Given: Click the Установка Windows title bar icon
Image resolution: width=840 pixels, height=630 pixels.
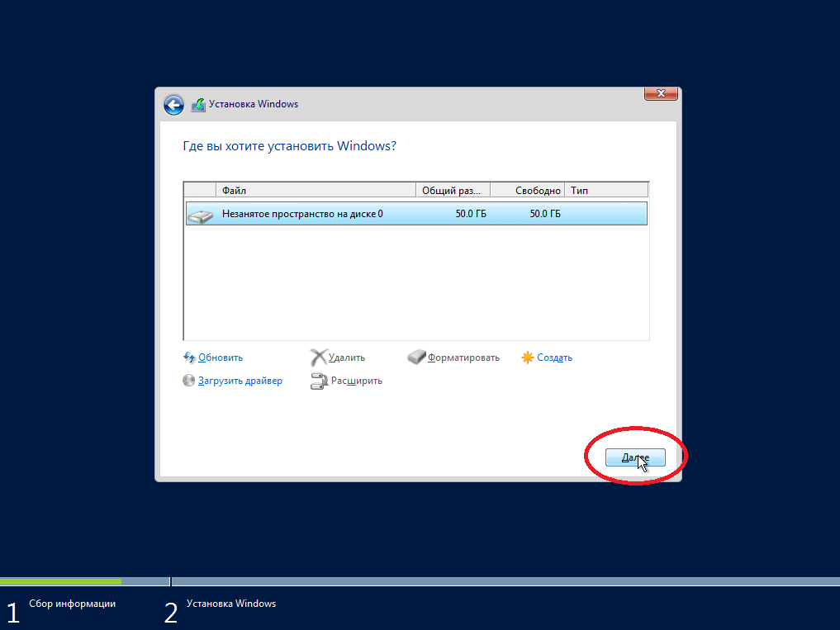Looking at the screenshot, I should pos(198,105).
